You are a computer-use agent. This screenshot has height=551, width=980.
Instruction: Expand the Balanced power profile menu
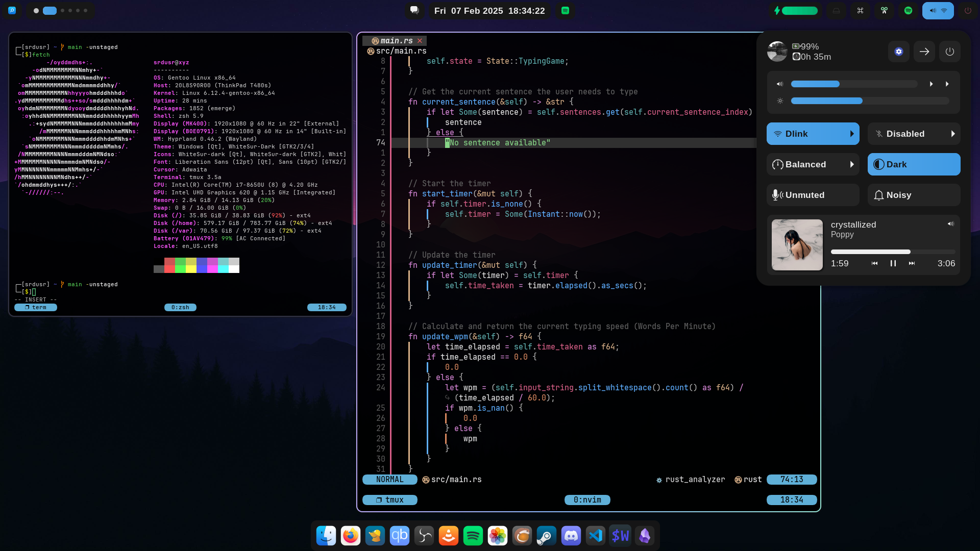(851, 164)
